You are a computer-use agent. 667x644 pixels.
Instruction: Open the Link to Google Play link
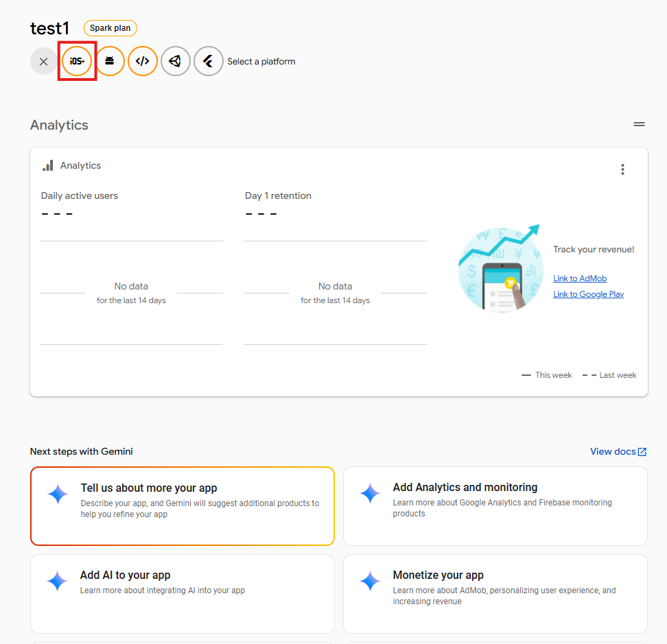coord(588,294)
